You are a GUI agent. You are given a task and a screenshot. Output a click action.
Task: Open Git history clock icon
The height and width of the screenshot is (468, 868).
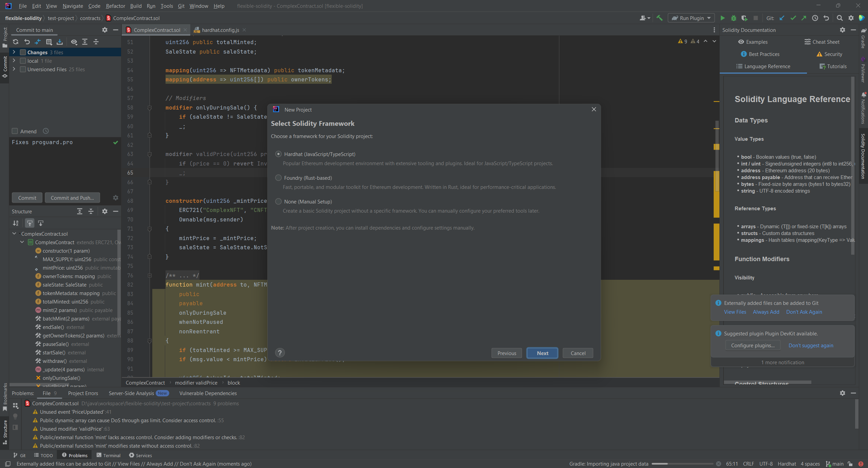point(815,18)
